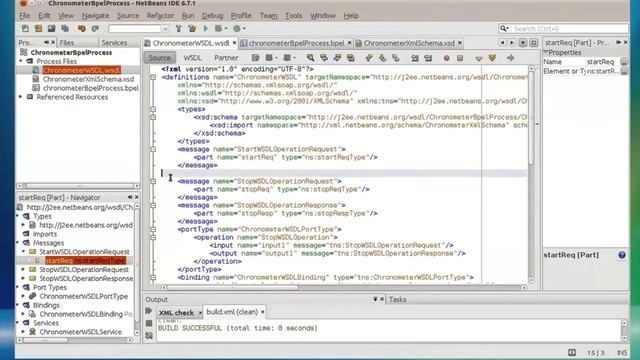
Task: Click the stop icon in Output panel
Action: point(149,323)
